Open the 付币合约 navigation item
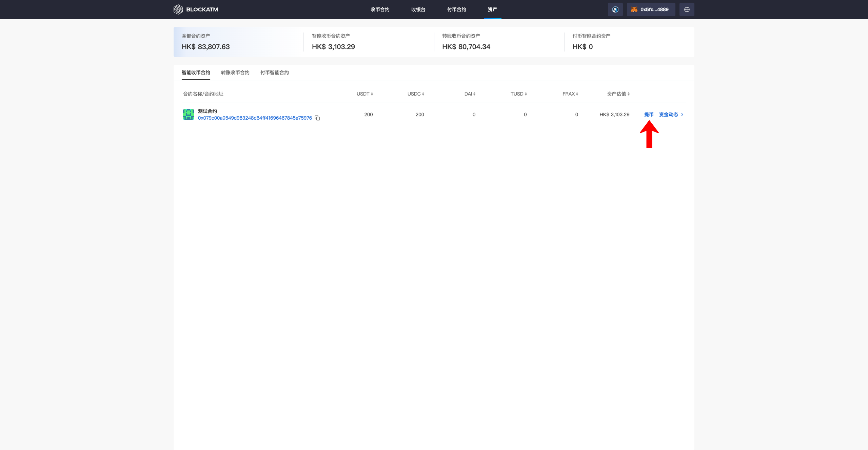The height and width of the screenshot is (450, 868). 456,9
